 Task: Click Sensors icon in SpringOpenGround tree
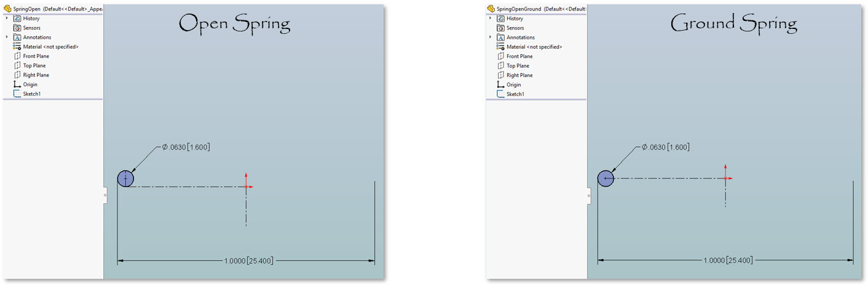click(x=501, y=28)
